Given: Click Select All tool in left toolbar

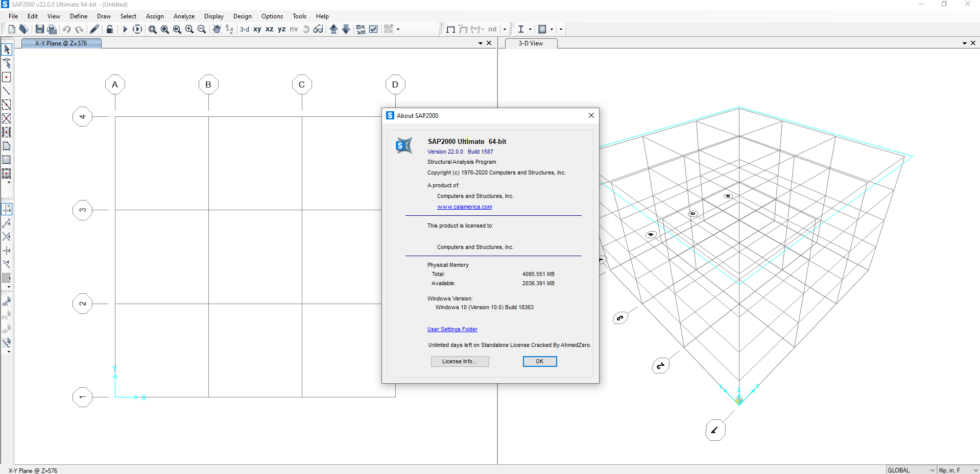Looking at the screenshot, I should pyautogui.click(x=7, y=302).
